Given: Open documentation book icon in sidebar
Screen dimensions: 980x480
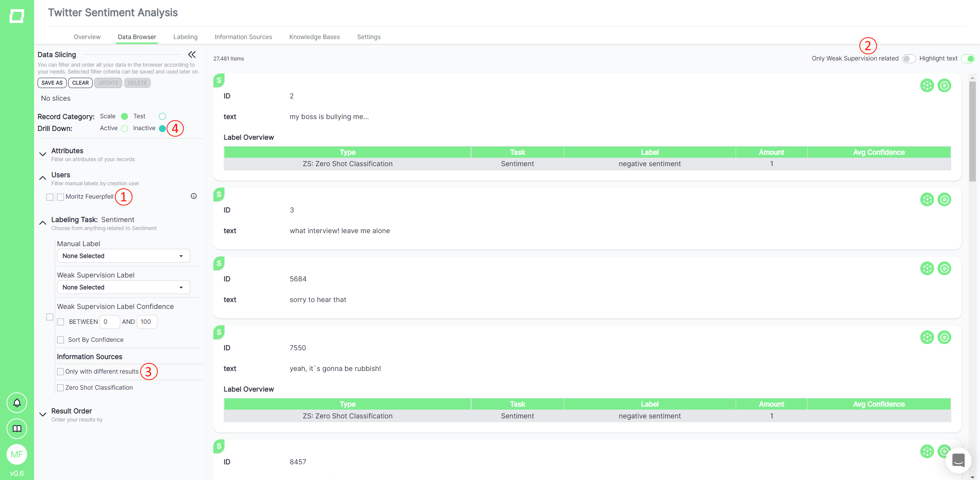Looking at the screenshot, I should click(17, 429).
